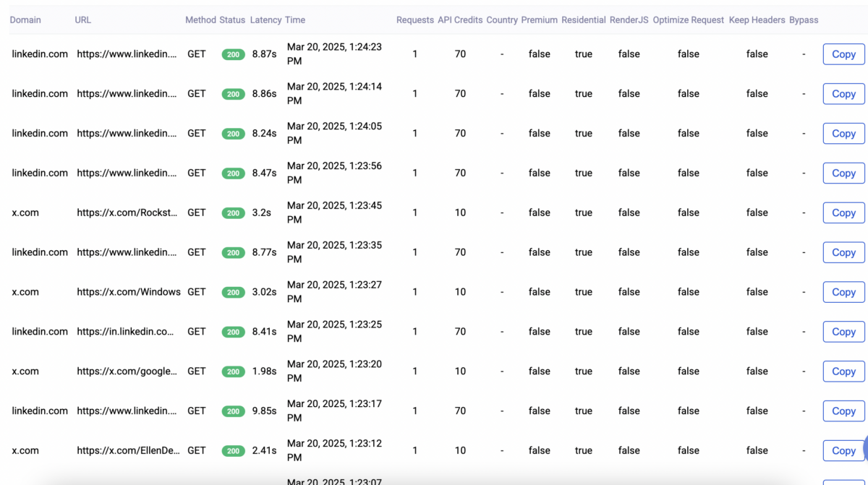
Task: Click x.com domain in 3.02s row
Action: [x=25, y=292]
